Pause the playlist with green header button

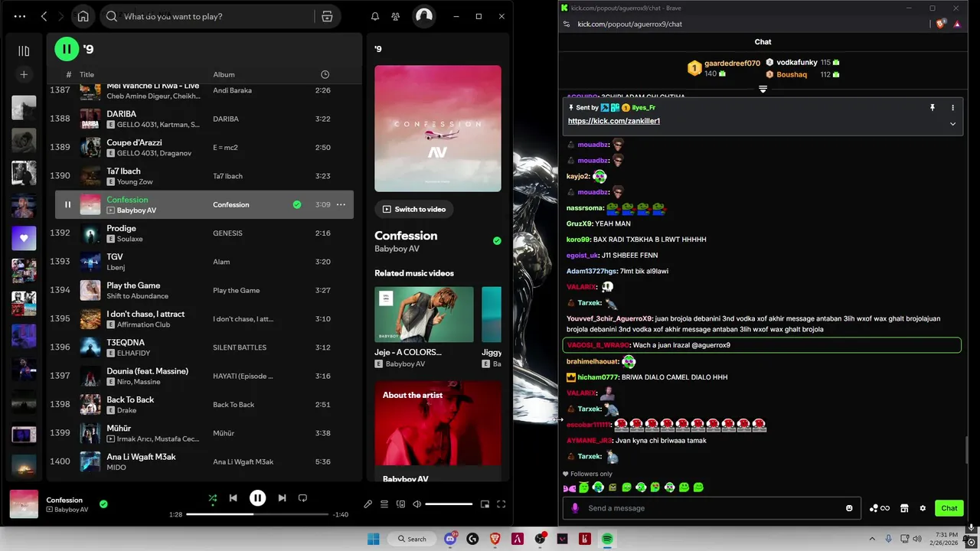click(67, 49)
